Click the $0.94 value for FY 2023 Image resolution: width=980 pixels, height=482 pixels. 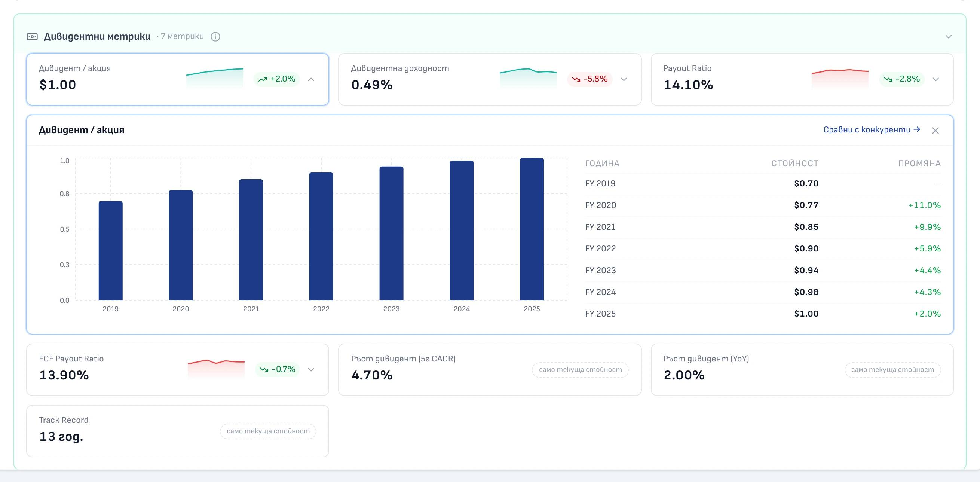tap(806, 270)
